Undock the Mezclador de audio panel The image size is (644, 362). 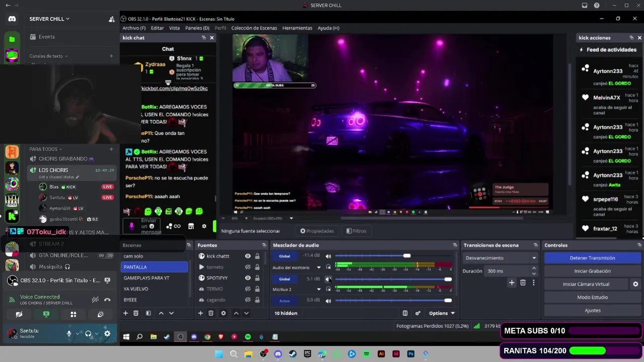(455, 245)
